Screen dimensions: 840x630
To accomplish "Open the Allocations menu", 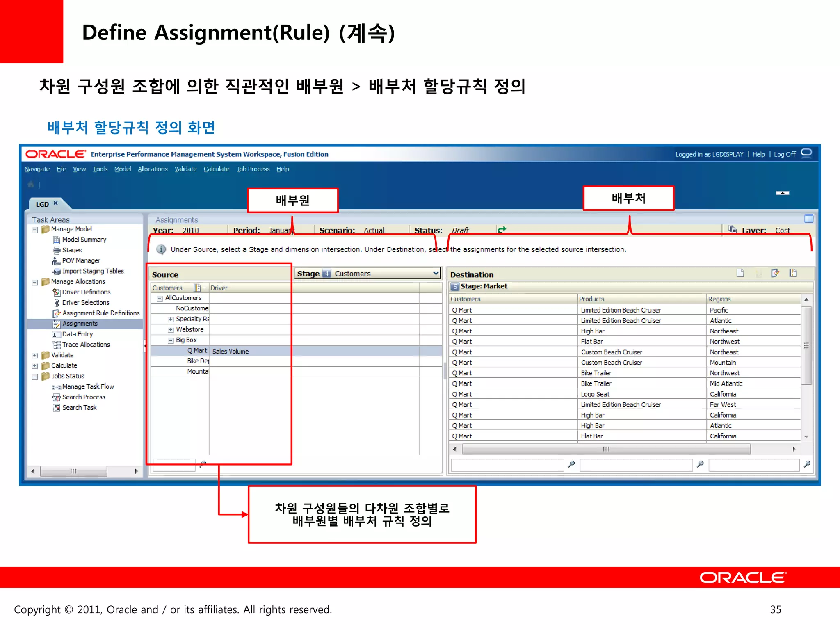I will tap(153, 169).
